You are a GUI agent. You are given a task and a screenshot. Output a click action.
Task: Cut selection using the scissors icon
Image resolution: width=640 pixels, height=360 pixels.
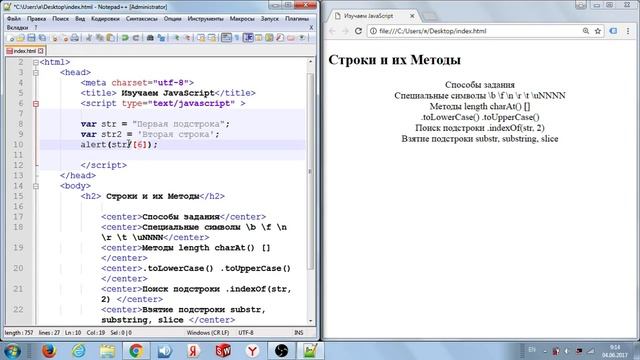(x=88, y=38)
